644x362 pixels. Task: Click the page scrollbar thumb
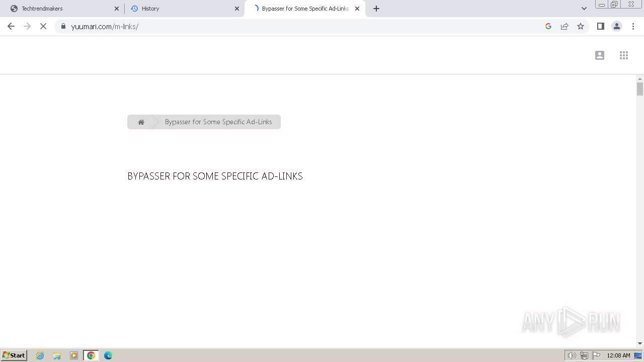(x=640, y=89)
